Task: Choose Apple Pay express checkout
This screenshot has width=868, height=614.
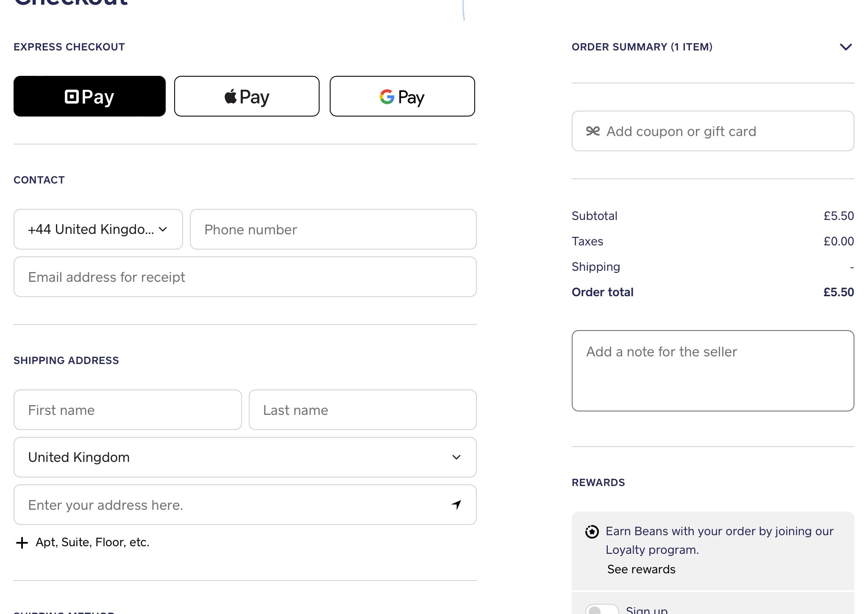Action: 247,96
